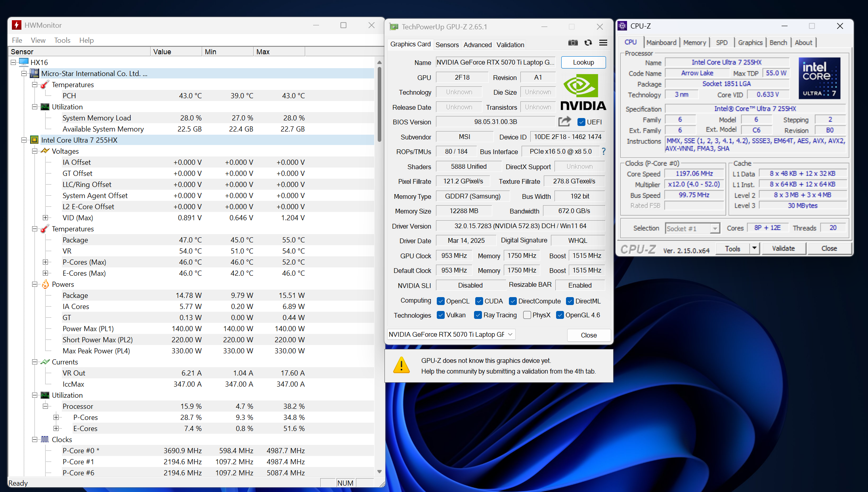Toggle the UEFI checkbox
Image resolution: width=868 pixels, height=492 pixels.
[581, 122]
